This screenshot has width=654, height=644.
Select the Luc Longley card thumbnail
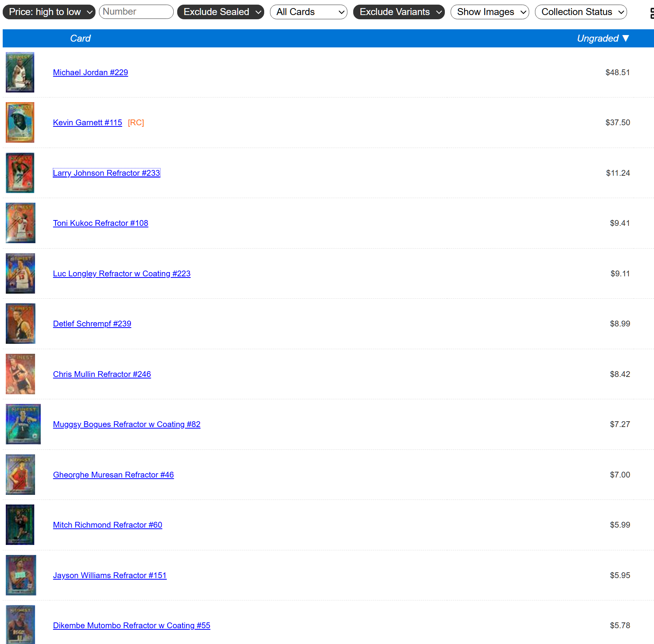(20, 273)
